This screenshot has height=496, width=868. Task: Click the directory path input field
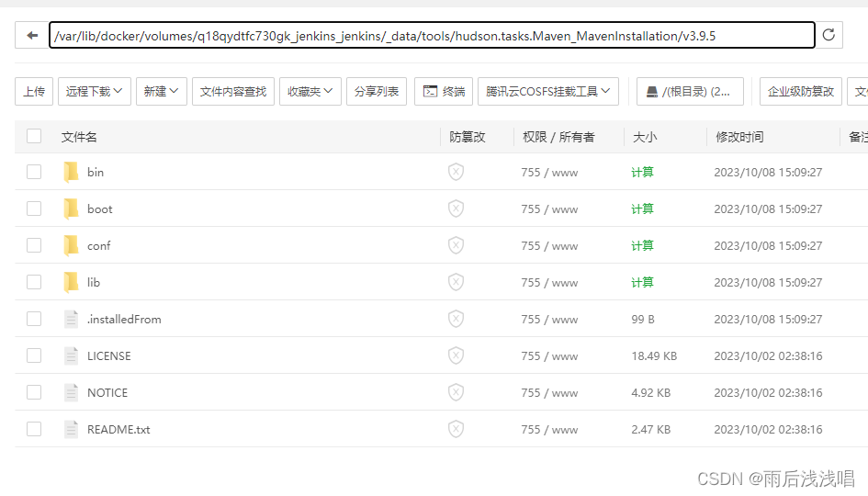point(432,36)
